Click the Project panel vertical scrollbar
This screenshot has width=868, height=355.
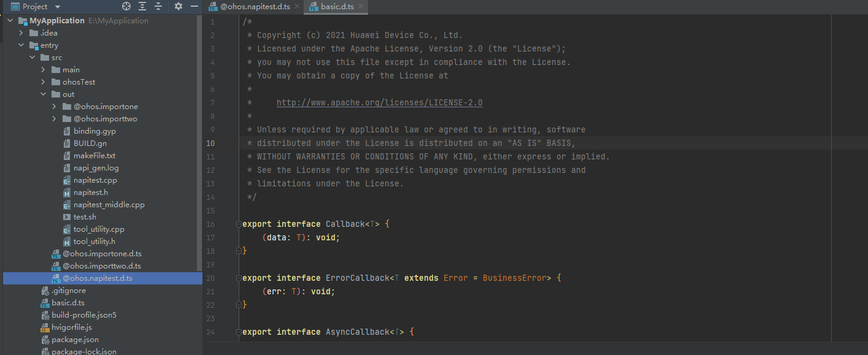tap(199, 141)
